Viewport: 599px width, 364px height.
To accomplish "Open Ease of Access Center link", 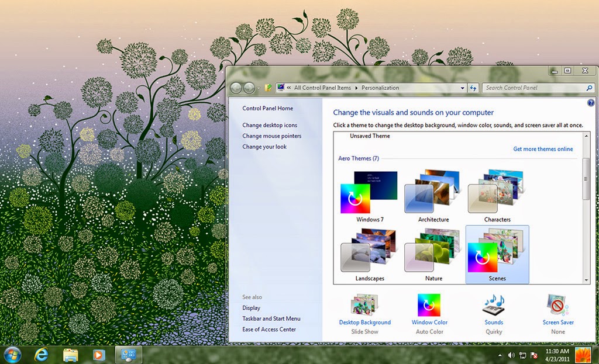I will point(269,330).
